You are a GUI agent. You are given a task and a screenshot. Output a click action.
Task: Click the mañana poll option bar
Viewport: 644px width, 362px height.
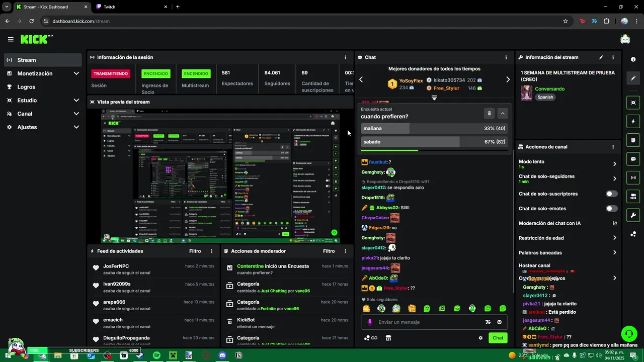tap(434, 129)
